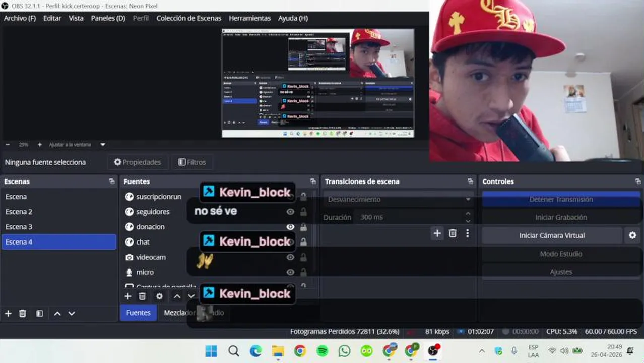Move source up with Fuentes arrow icon
The height and width of the screenshot is (363, 644).
177,296
